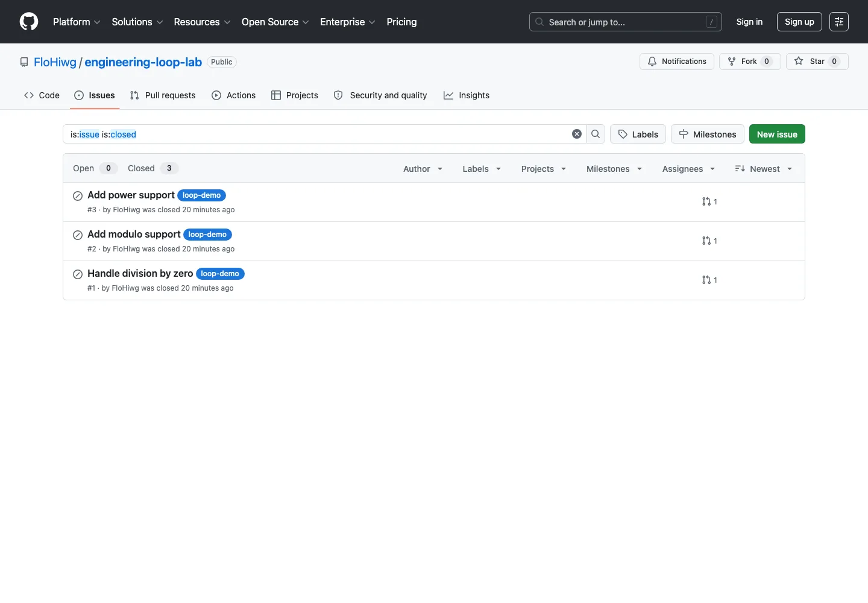
Task: Open linked pull request for Add power support
Action: pos(709,202)
